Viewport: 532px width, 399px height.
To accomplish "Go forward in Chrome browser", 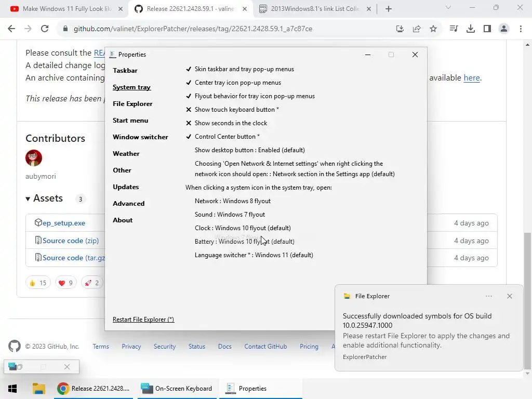I will [x=28, y=29].
